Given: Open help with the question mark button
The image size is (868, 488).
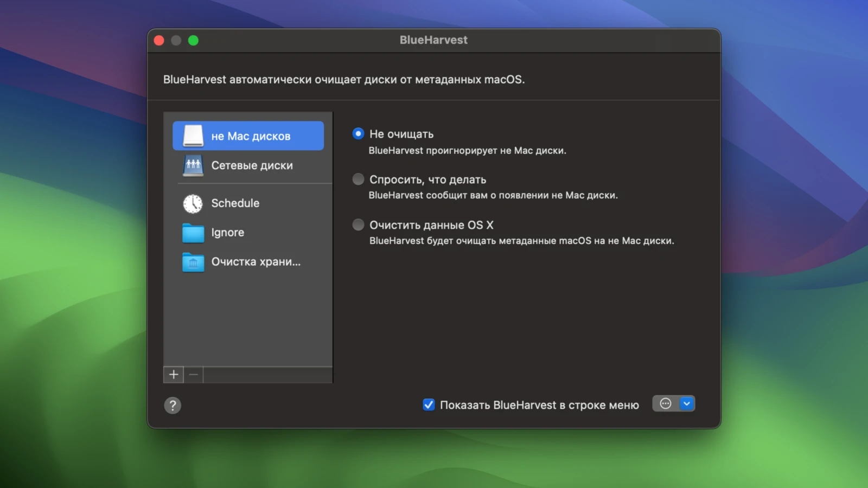Looking at the screenshot, I should [173, 405].
